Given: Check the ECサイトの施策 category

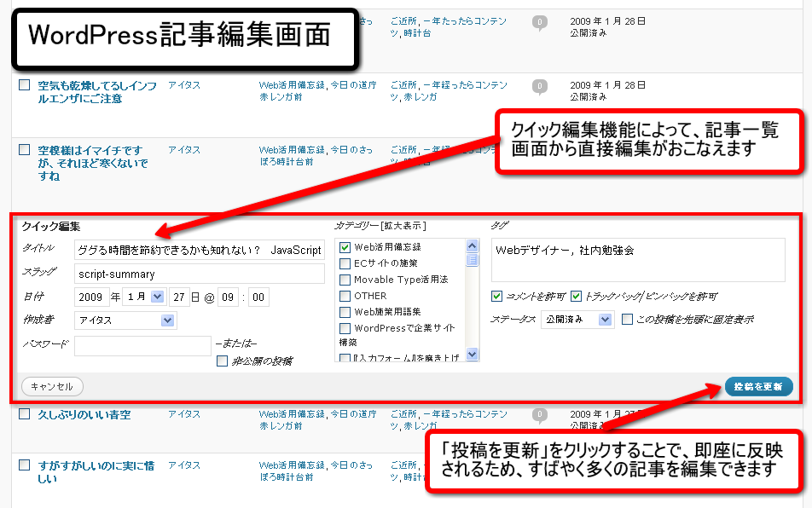Looking at the screenshot, I should tap(345, 263).
